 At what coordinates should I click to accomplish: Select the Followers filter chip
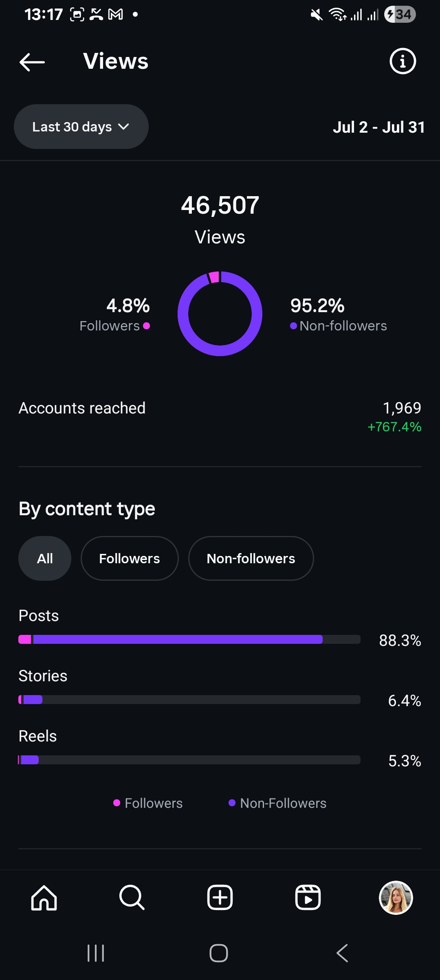(x=130, y=558)
